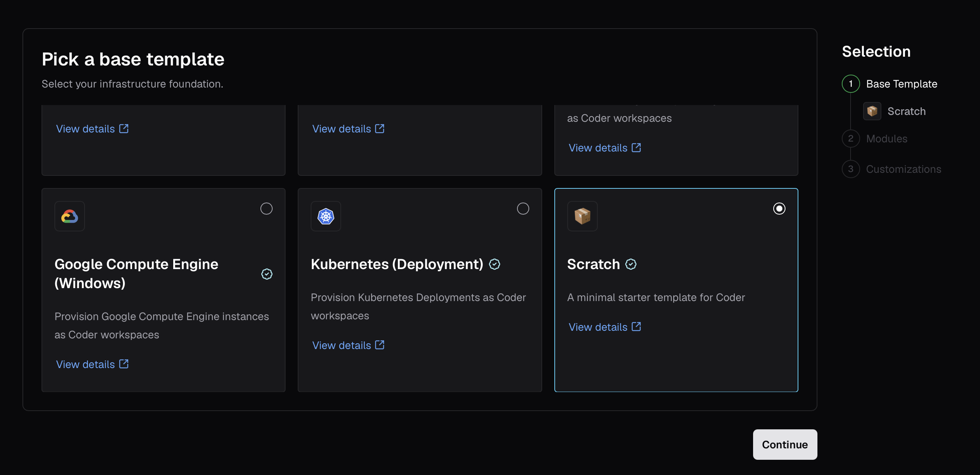The width and height of the screenshot is (980, 475).
Task: Go to step 3 Customizations
Action: pyautogui.click(x=892, y=169)
